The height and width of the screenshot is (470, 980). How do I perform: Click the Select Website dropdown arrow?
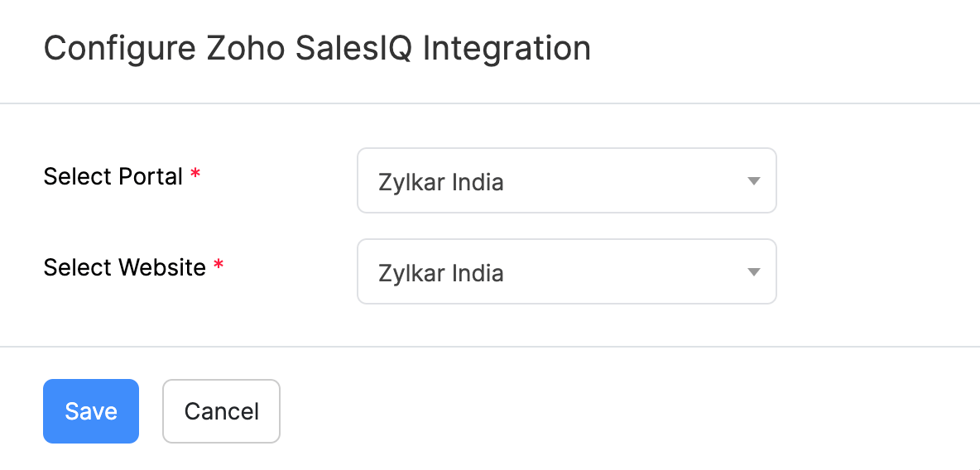point(753,272)
